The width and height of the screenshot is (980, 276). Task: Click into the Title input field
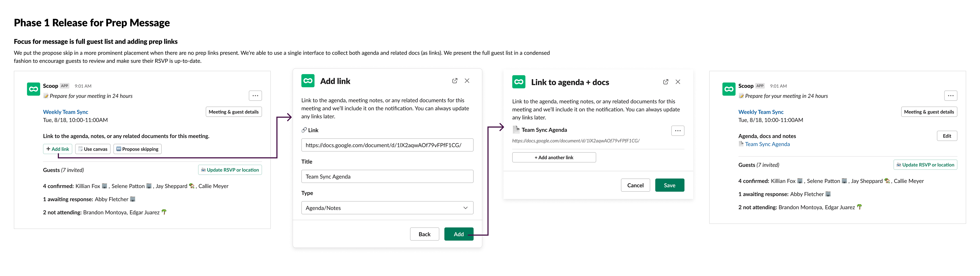point(387,177)
